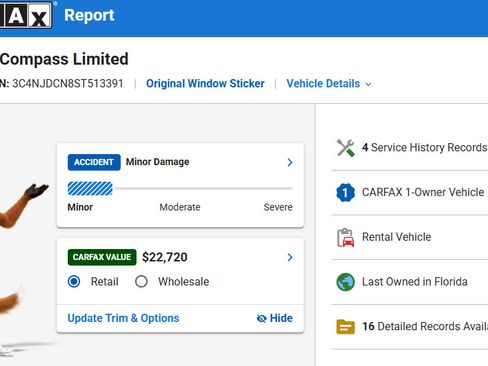Screen dimensions: 488x366
Task: Click the CARFAX VALUE badge
Action: click(102, 257)
